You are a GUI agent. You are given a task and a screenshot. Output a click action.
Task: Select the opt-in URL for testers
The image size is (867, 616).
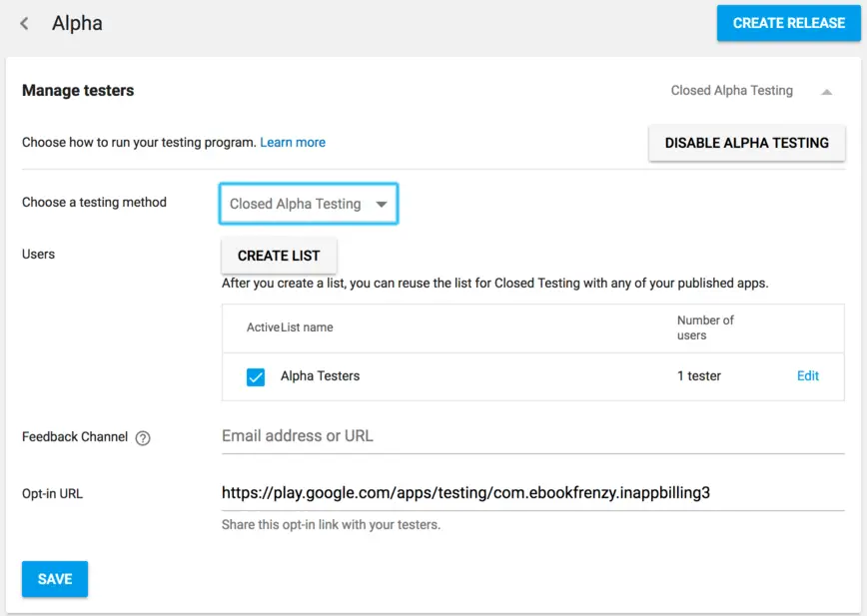point(466,492)
